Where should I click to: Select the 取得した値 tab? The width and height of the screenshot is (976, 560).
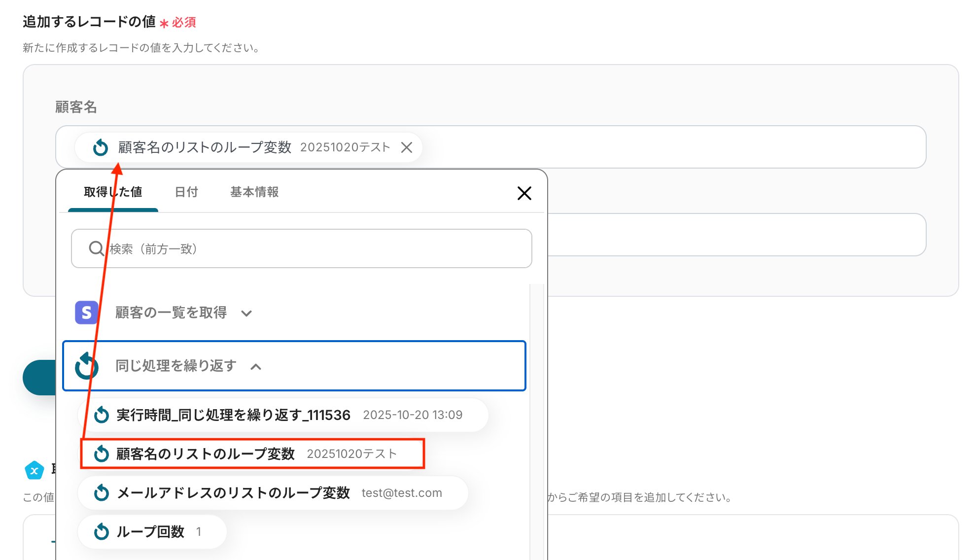click(113, 192)
